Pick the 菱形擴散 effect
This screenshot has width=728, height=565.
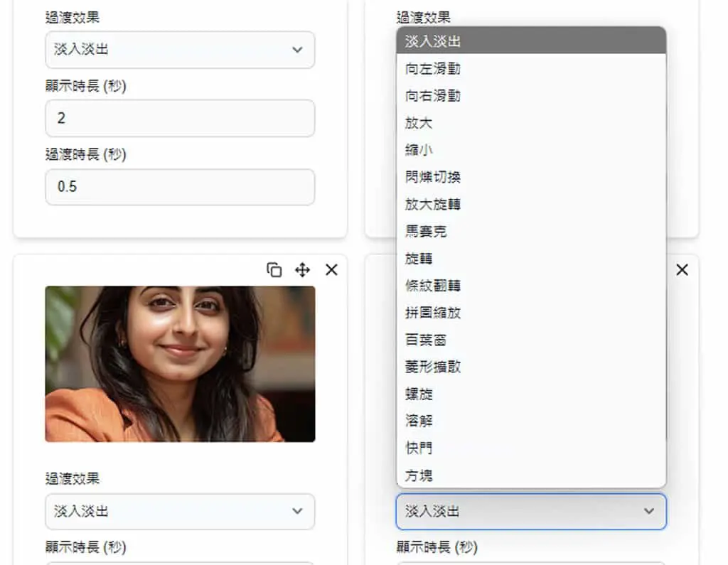531,367
